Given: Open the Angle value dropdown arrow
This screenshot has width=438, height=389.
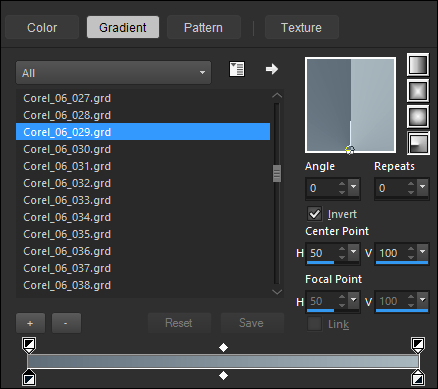Looking at the screenshot, I should coord(353,188).
